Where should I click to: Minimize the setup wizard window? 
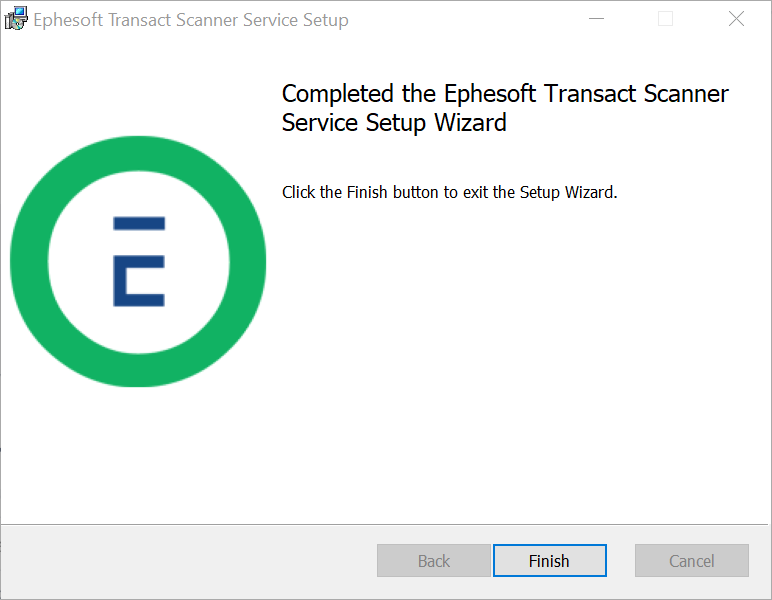tap(596, 19)
